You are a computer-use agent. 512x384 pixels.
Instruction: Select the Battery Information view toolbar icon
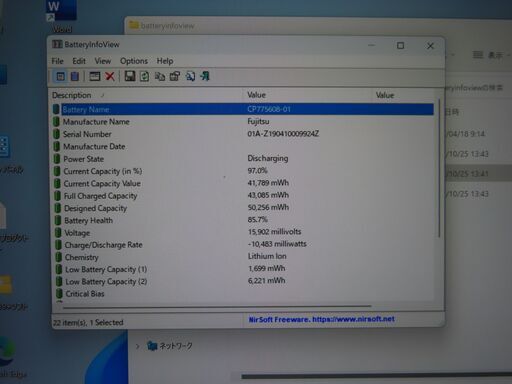pos(60,76)
